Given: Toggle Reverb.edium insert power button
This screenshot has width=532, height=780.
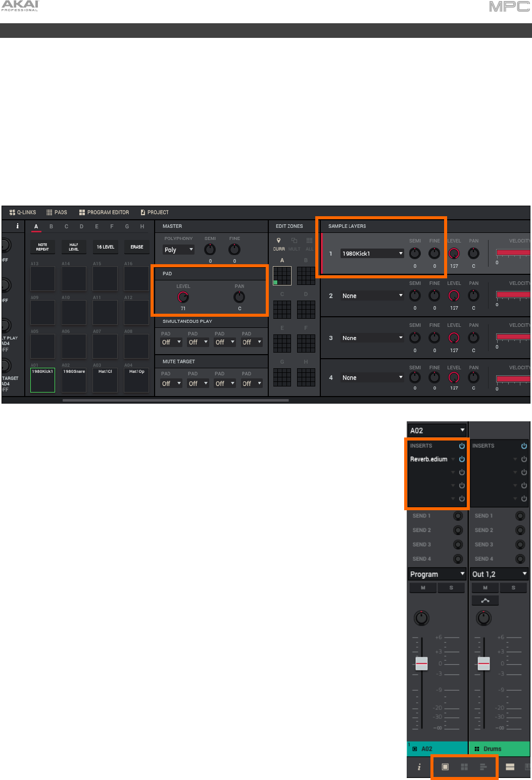Looking at the screenshot, I should click(462, 459).
